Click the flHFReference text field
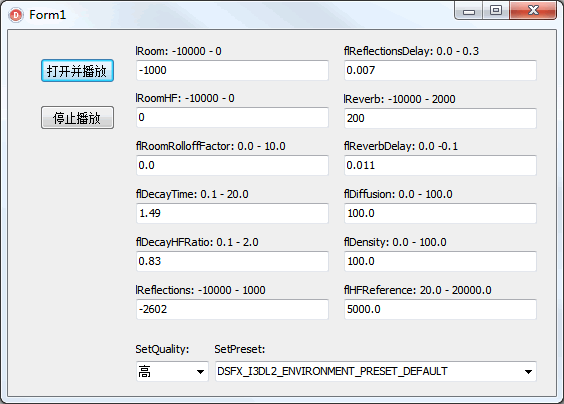 tap(440, 309)
